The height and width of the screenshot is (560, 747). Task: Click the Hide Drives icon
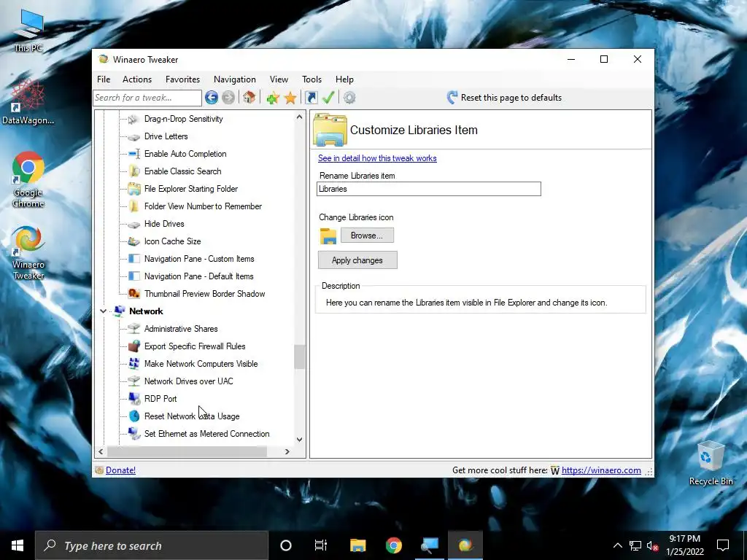(134, 225)
